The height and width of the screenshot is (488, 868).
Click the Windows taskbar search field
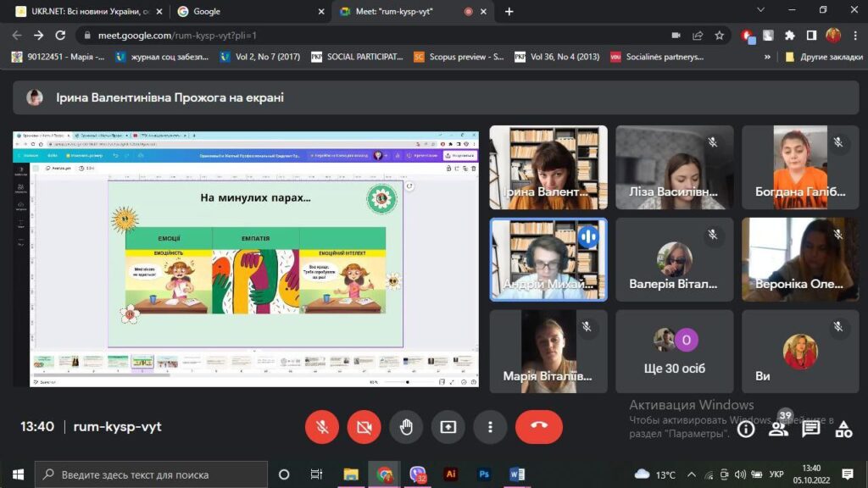tap(151, 474)
